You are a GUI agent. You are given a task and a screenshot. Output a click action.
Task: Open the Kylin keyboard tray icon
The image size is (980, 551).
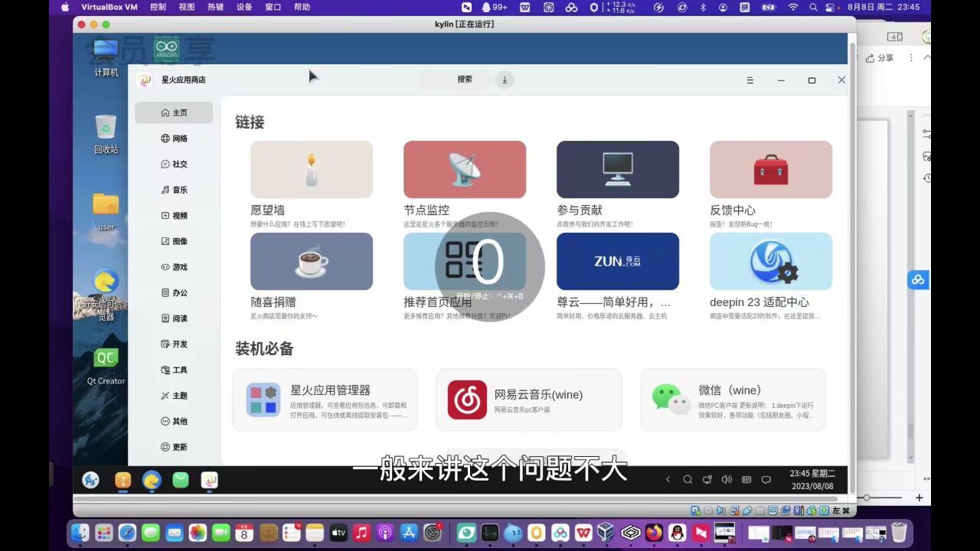coord(746,480)
